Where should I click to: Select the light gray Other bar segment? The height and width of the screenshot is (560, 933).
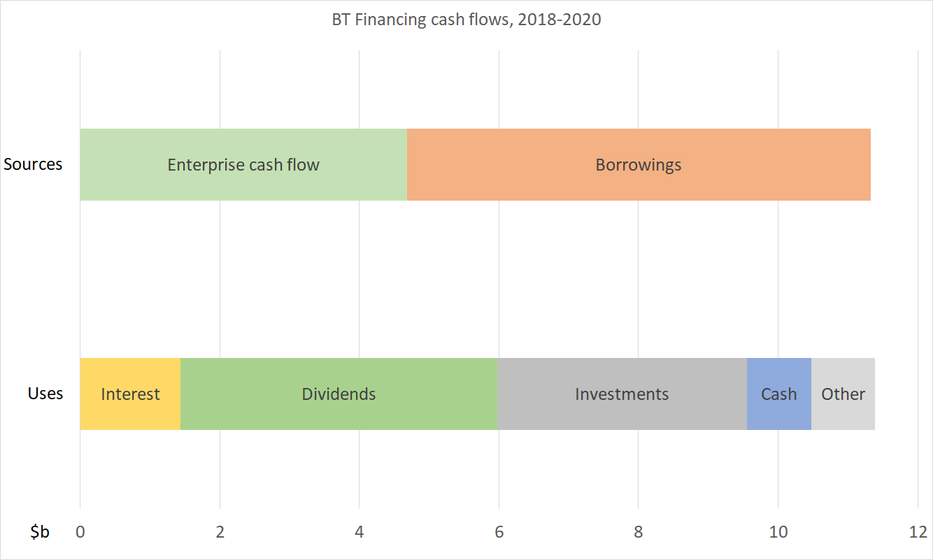[843, 394]
